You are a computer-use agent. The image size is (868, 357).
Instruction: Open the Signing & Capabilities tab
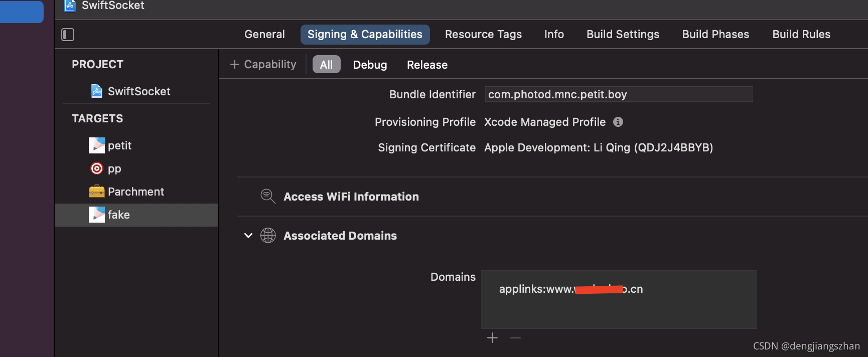pyautogui.click(x=365, y=34)
